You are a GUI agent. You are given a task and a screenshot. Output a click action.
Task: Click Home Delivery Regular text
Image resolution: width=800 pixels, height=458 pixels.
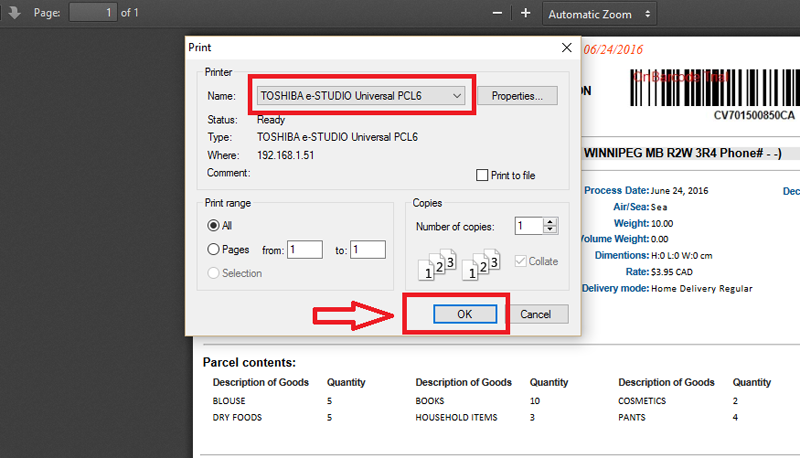click(702, 289)
